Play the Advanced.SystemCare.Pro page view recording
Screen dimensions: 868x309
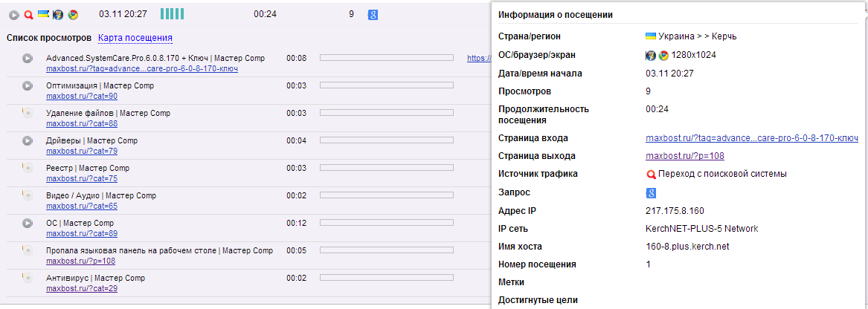[28, 58]
